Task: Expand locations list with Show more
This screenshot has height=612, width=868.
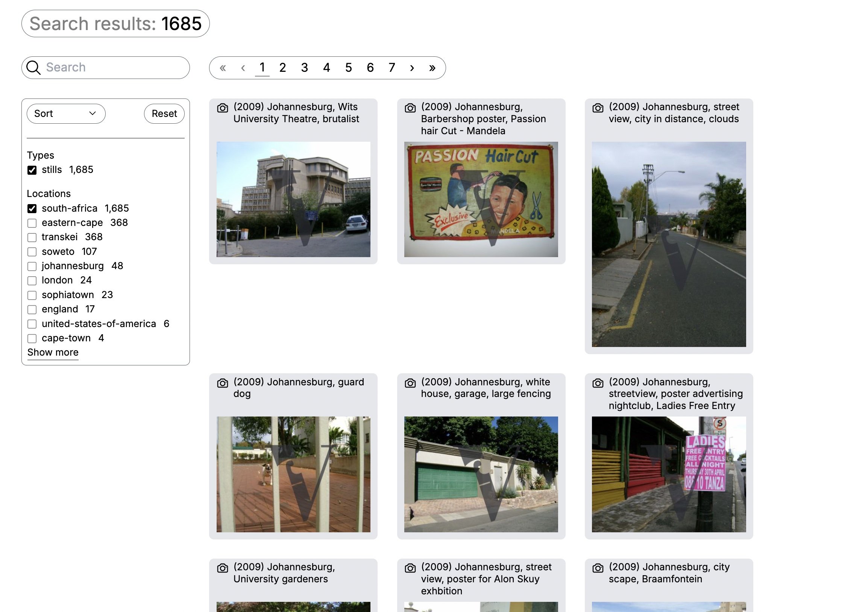Action: click(x=53, y=353)
